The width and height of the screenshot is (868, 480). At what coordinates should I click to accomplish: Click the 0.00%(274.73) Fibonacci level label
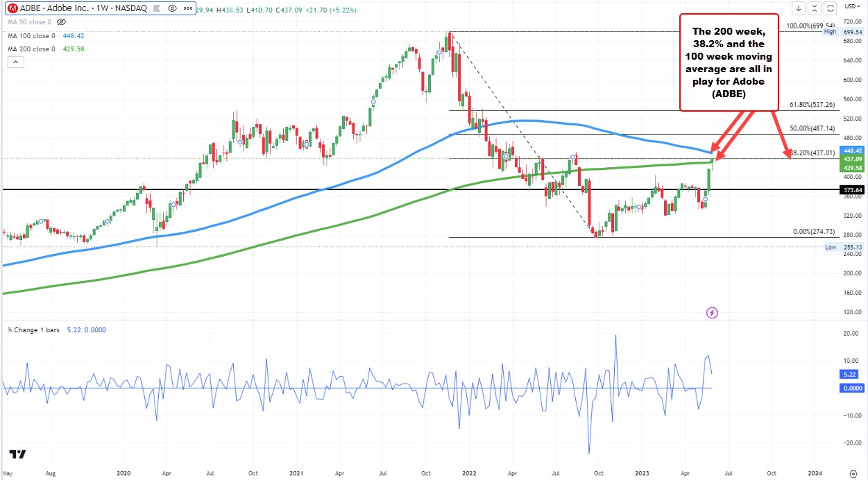815,231
